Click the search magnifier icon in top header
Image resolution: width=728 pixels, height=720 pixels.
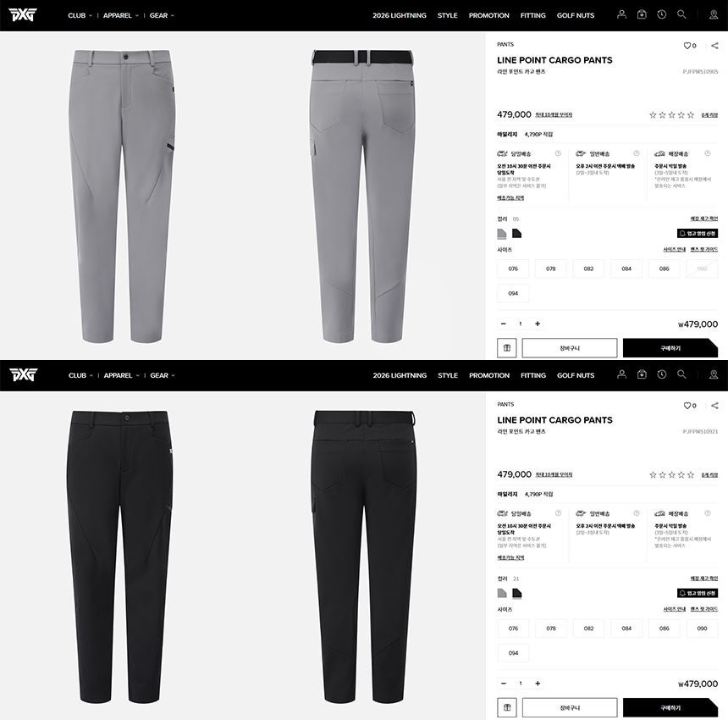tap(681, 14)
